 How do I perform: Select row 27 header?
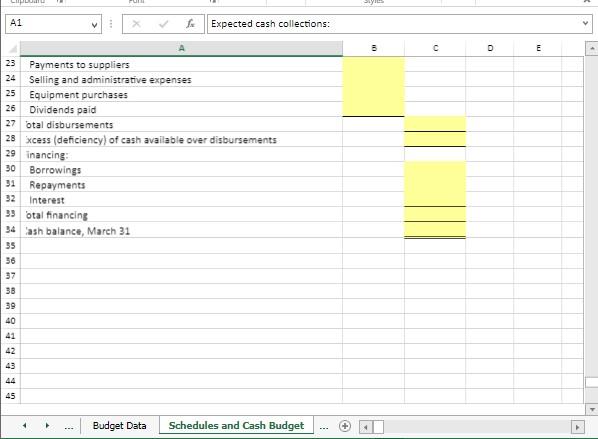(10, 124)
